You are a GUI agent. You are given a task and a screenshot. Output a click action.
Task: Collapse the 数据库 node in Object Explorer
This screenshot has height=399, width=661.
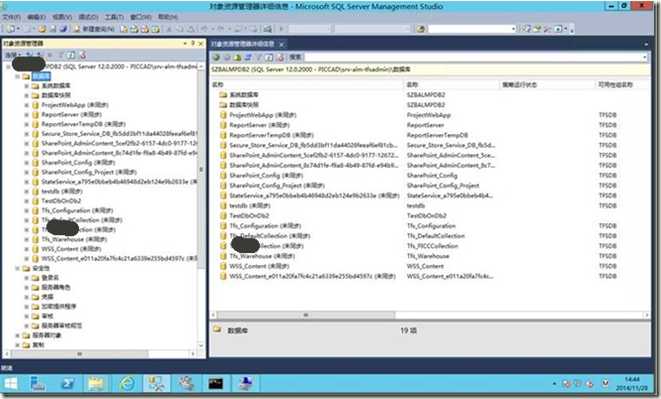coord(17,76)
